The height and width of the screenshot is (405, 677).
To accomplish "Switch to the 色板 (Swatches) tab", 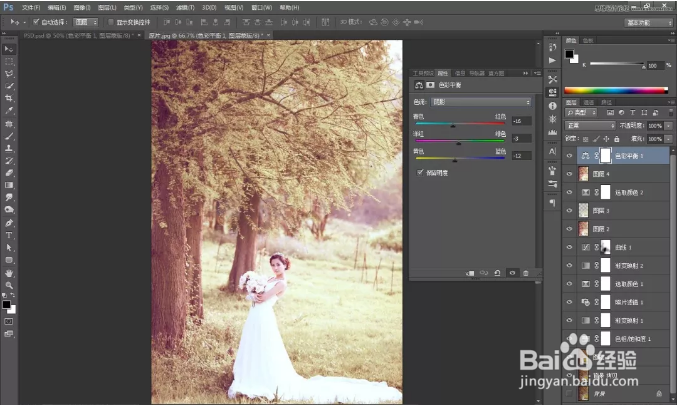I will tap(588, 40).
